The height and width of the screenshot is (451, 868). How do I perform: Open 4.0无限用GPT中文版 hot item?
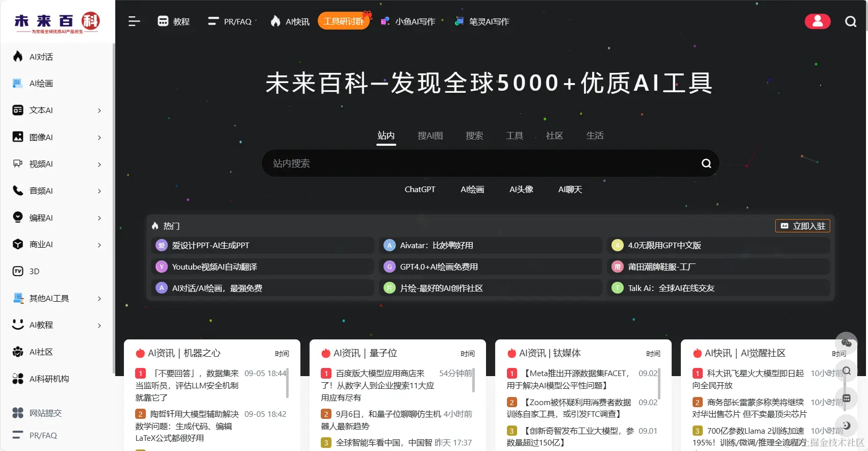719,246
